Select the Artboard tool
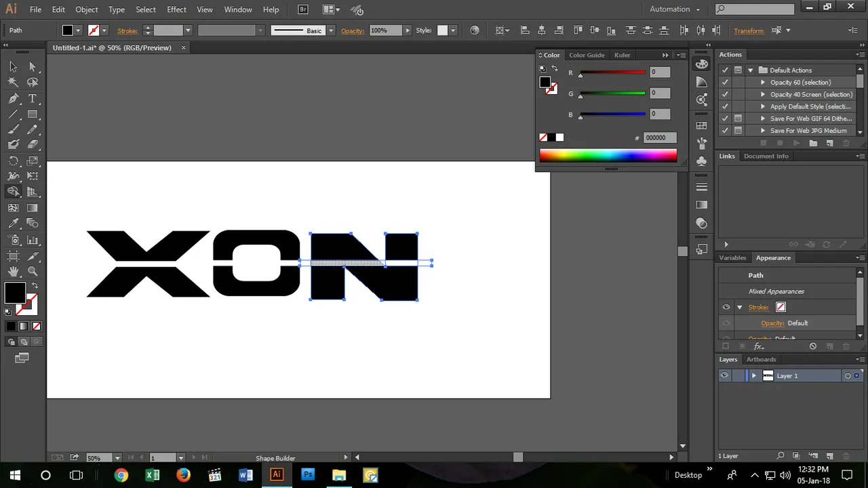This screenshot has width=868, height=488. (x=13, y=256)
